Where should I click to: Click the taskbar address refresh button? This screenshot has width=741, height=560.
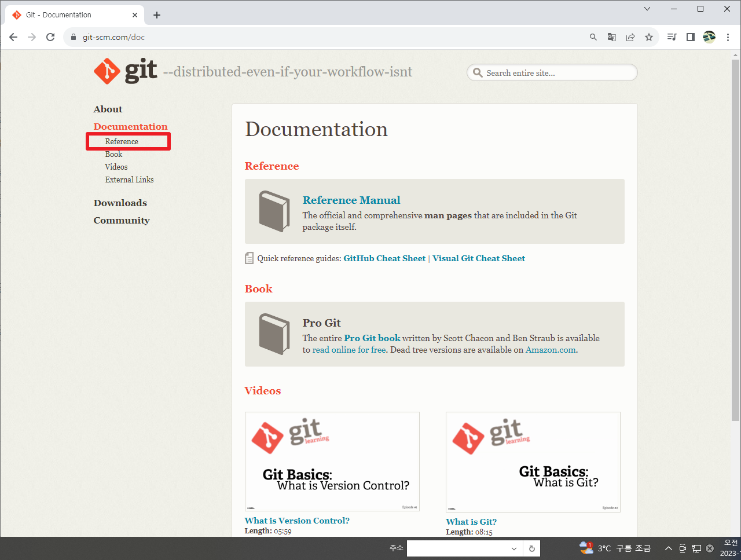point(532,548)
